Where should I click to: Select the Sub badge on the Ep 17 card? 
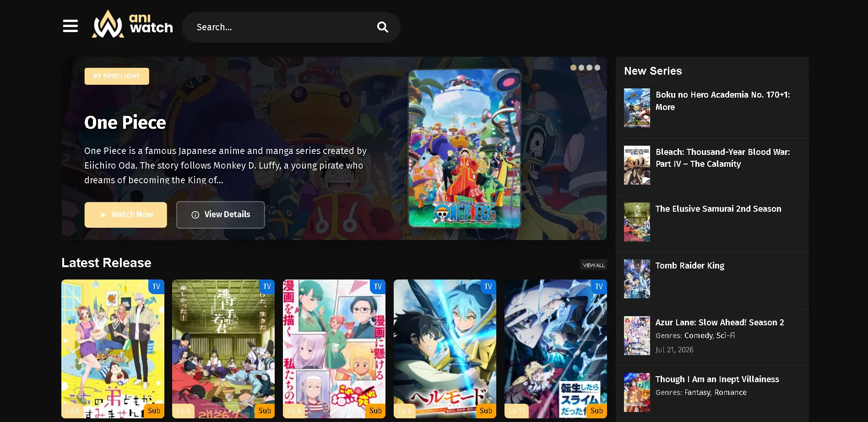(597, 411)
